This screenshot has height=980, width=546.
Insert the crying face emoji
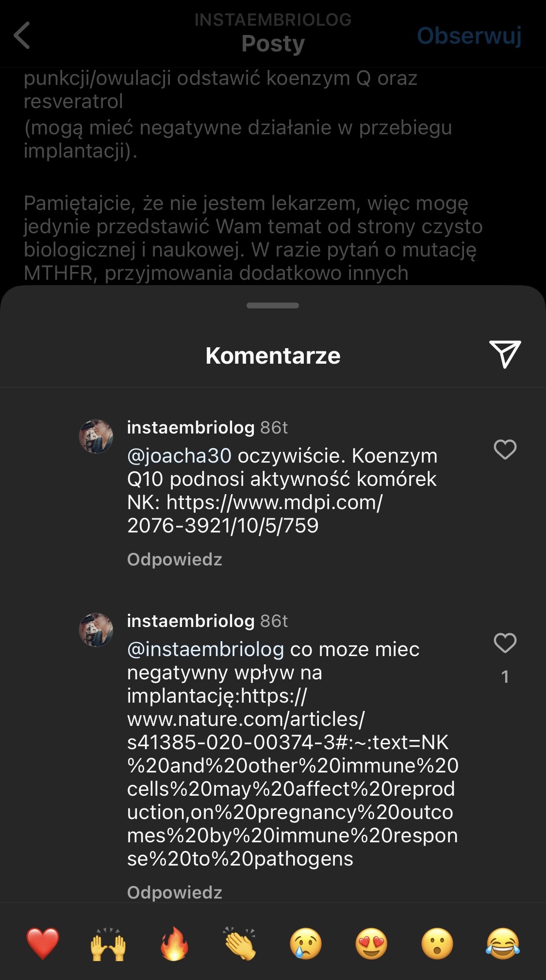point(306,944)
